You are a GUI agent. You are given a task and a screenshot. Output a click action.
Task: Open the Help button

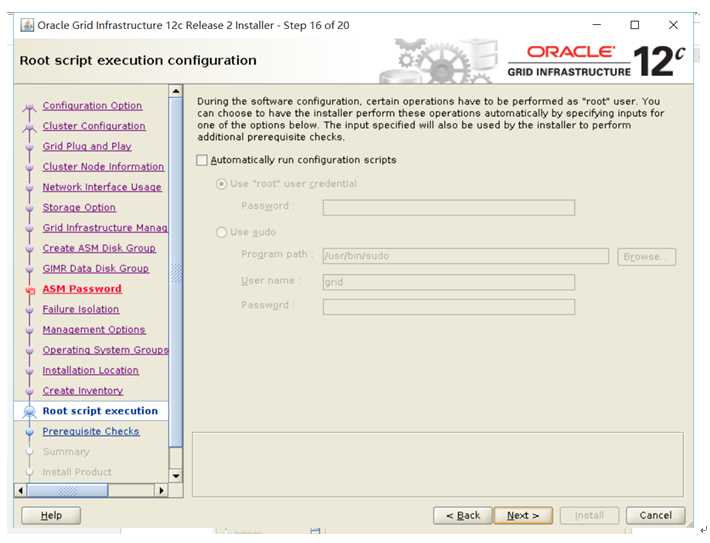pos(51,515)
